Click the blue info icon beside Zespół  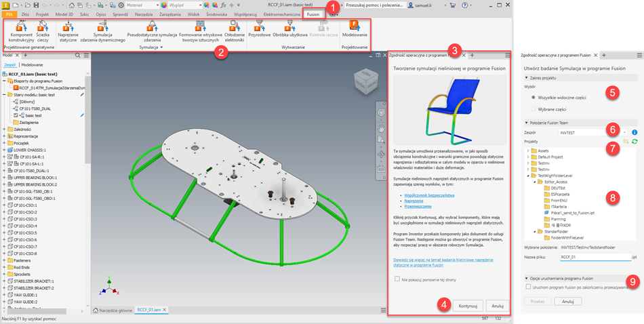point(635,133)
